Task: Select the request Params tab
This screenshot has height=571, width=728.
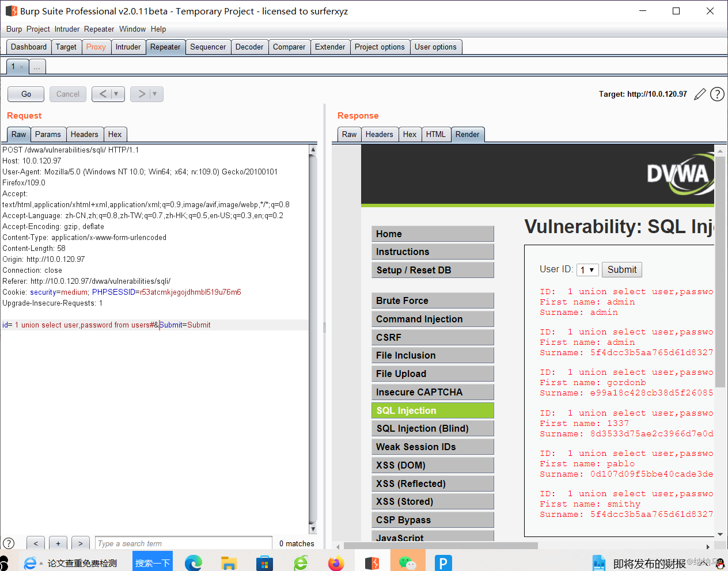Action: click(48, 134)
